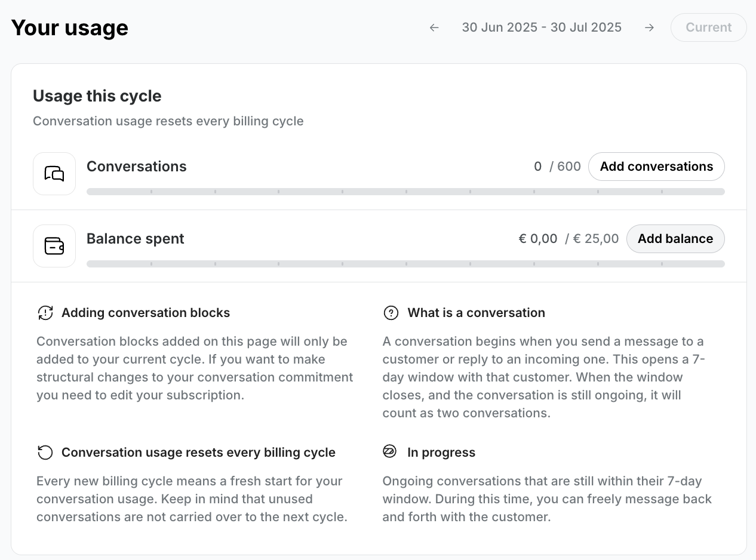Viewport: 756px width, 560px height.
Task: Click the Conversations chat bubbles icon
Action: (54, 174)
